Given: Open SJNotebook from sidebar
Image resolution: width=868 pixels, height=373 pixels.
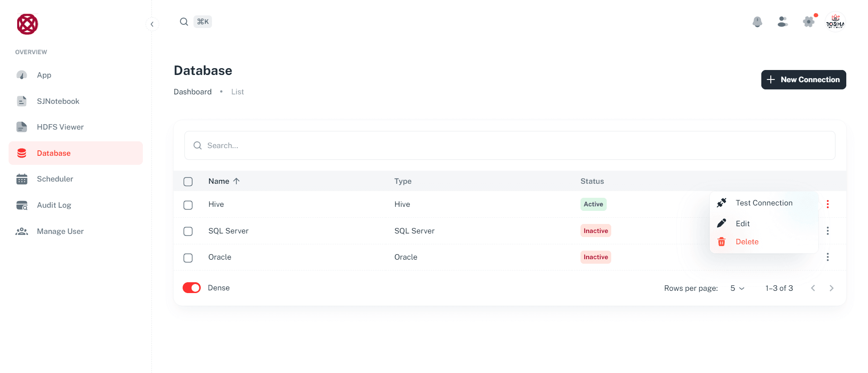Looking at the screenshot, I should pos(75,101).
